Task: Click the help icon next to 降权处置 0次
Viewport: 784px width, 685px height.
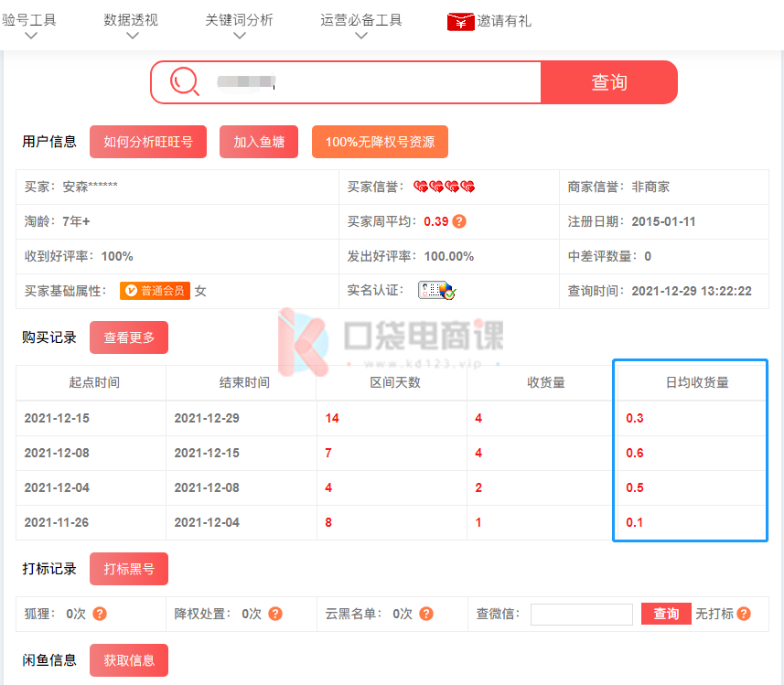Action: coord(275,614)
